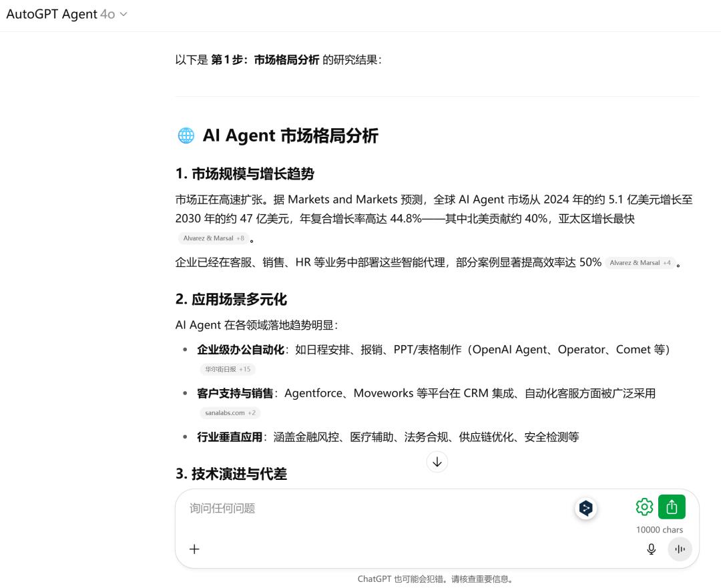
Task: Click the bold text 企业级办公自动化
Action: (240, 350)
